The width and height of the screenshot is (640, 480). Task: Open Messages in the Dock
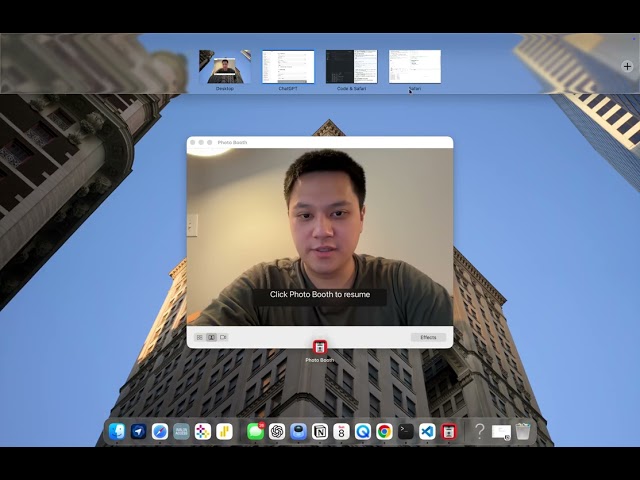tap(256, 432)
